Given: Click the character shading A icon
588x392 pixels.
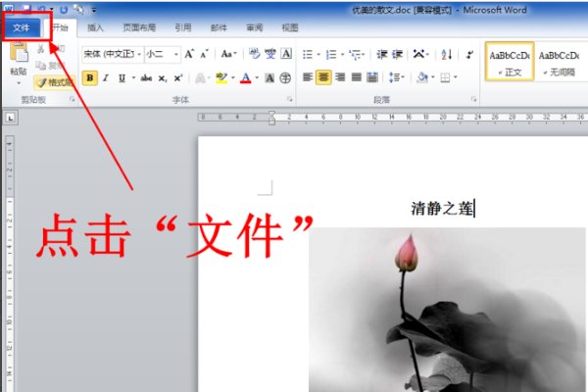Looking at the screenshot, I should click(269, 78).
